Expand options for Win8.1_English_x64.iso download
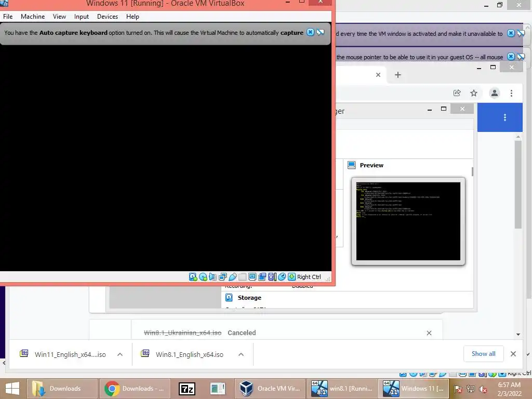Screen dimensions: 532x399 [241, 354]
